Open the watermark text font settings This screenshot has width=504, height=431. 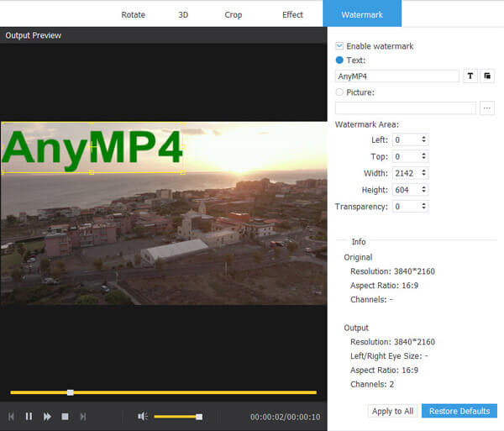point(470,76)
